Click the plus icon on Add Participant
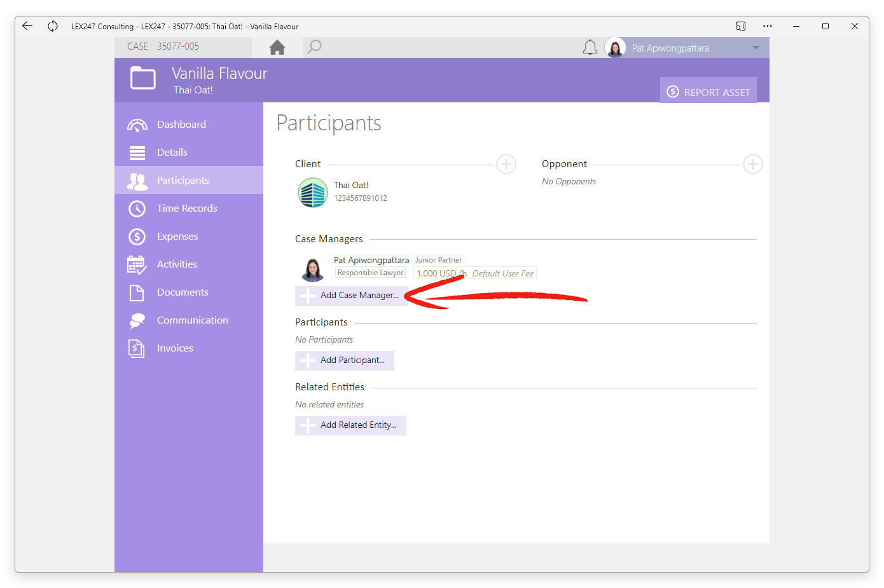Screen dimensions: 884x588 [308, 360]
